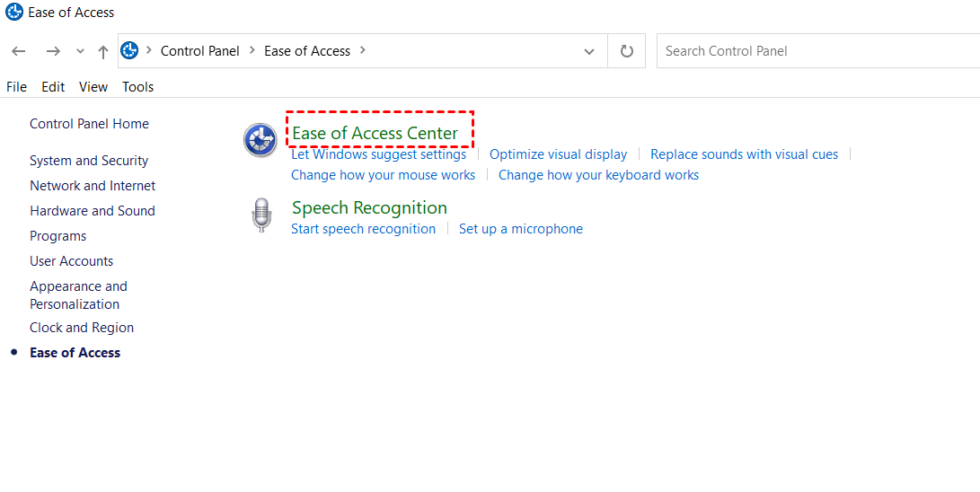Viewport: 980px width, 492px height.
Task: Click the title bar Ease of Access icon
Action: [14, 12]
